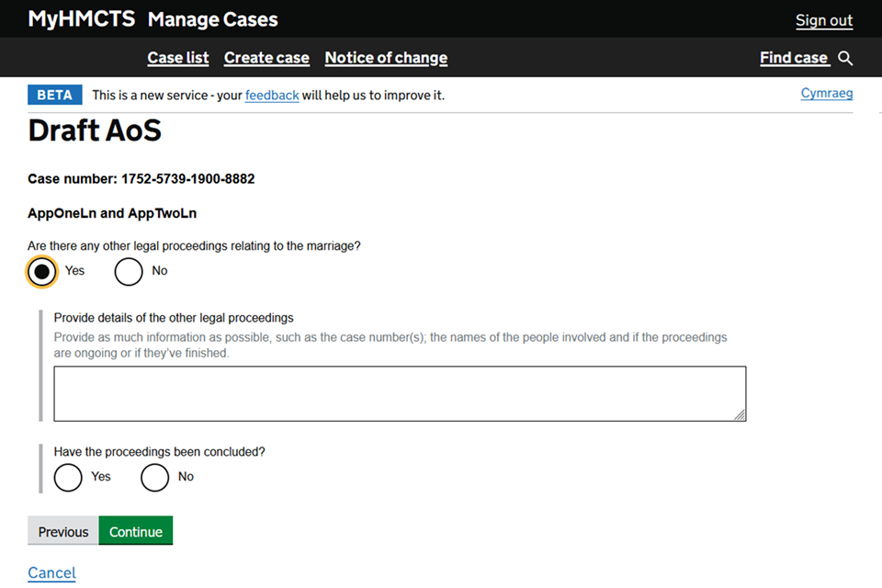Click the search magnifier icon beside Find case
The width and height of the screenshot is (882, 588).
click(846, 58)
